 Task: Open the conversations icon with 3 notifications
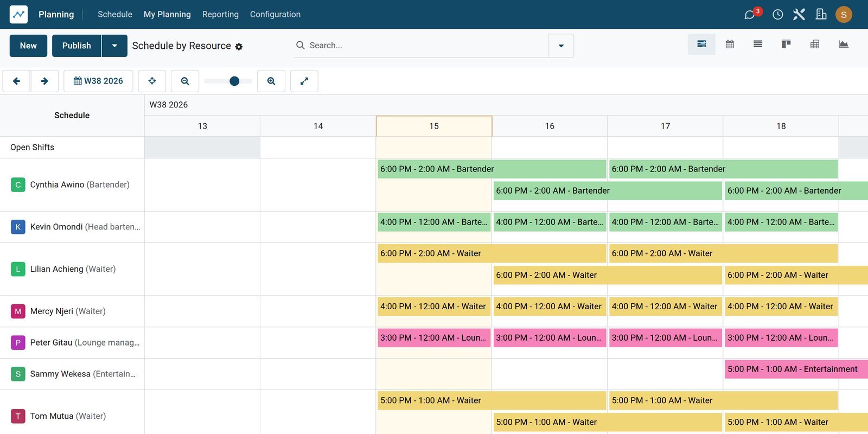(751, 14)
